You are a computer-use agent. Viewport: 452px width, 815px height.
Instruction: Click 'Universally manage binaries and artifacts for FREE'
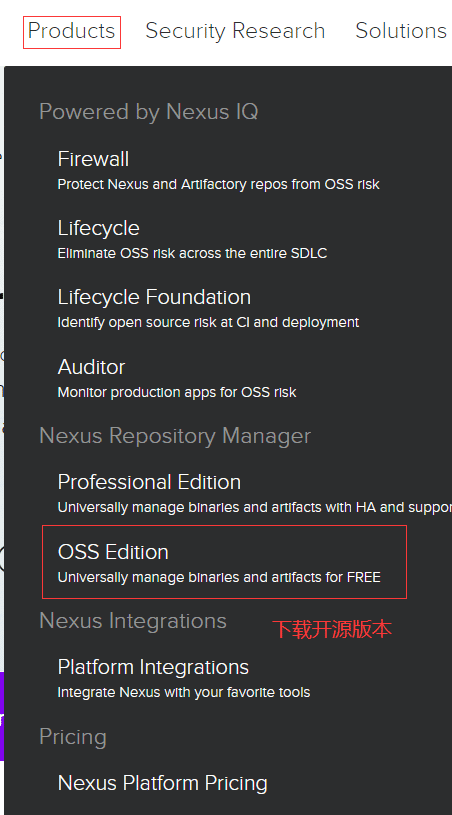(219, 577)
